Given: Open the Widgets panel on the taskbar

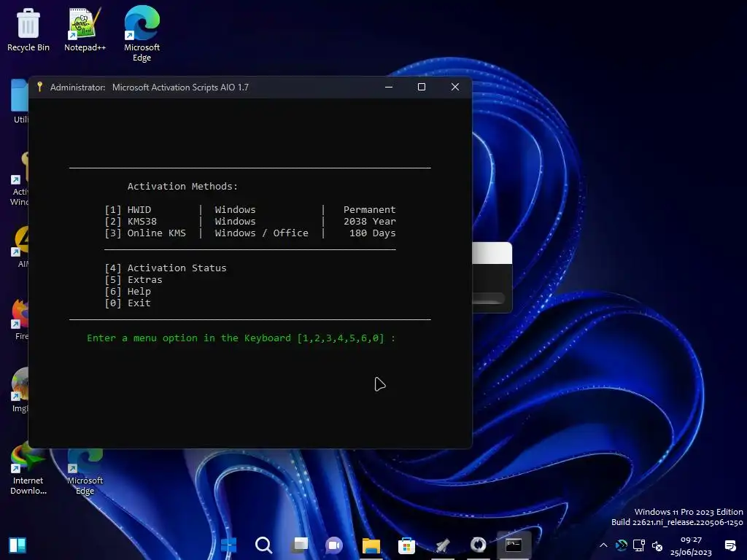Looking at the screenshot, I should [18, 545].
